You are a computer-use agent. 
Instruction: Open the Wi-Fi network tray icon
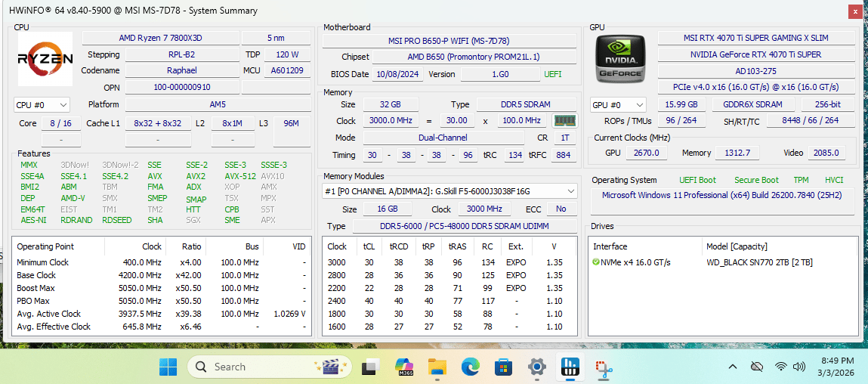pos(781,367)
